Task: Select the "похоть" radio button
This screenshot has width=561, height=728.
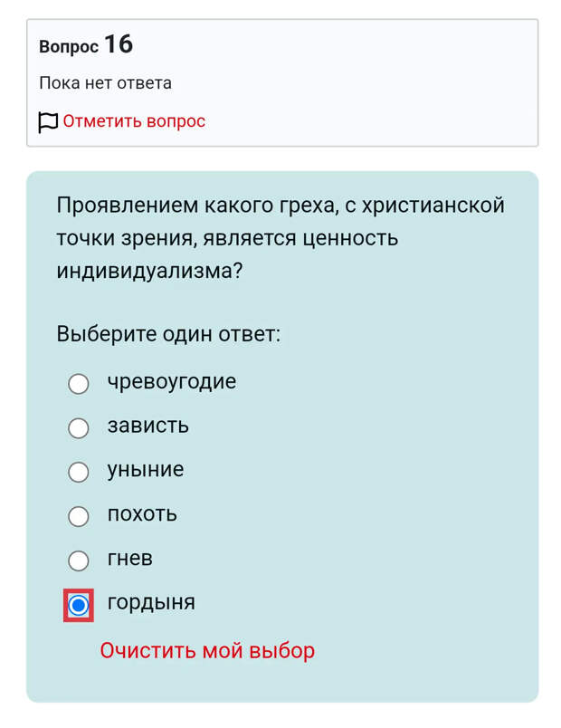Action: tap(79, 516)
